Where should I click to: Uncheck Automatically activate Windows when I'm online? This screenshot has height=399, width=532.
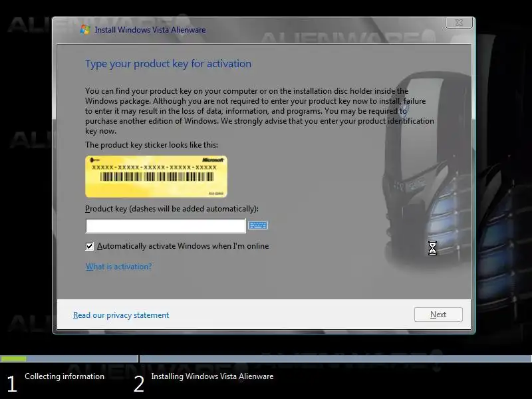pos(89,246)
